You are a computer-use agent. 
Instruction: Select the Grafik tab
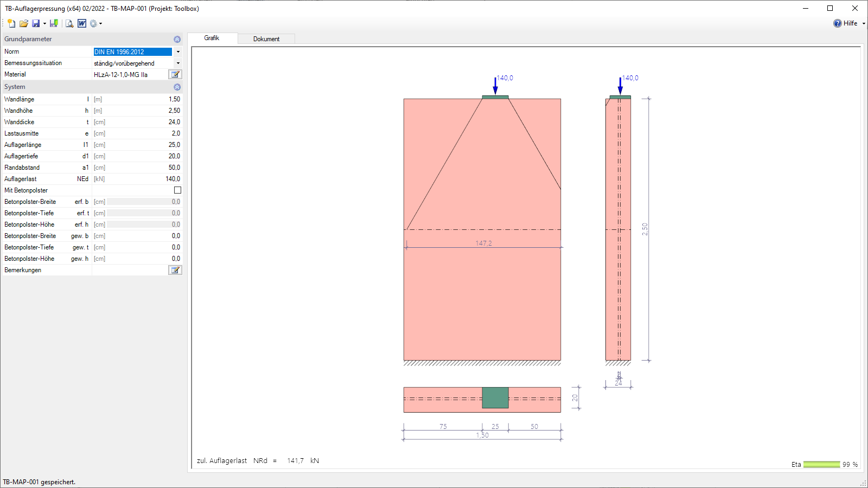point(212,38)
